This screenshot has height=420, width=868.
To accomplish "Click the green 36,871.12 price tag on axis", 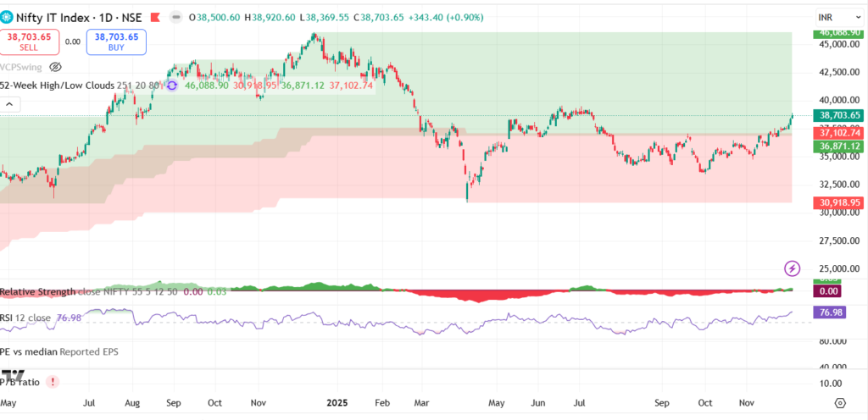I will [x=837, y=146].
